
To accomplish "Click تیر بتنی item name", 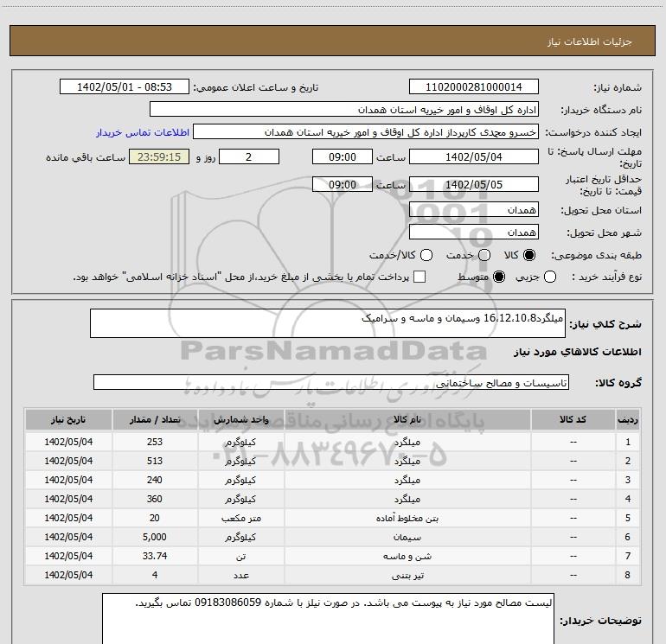I will click(x=407, y=575).
